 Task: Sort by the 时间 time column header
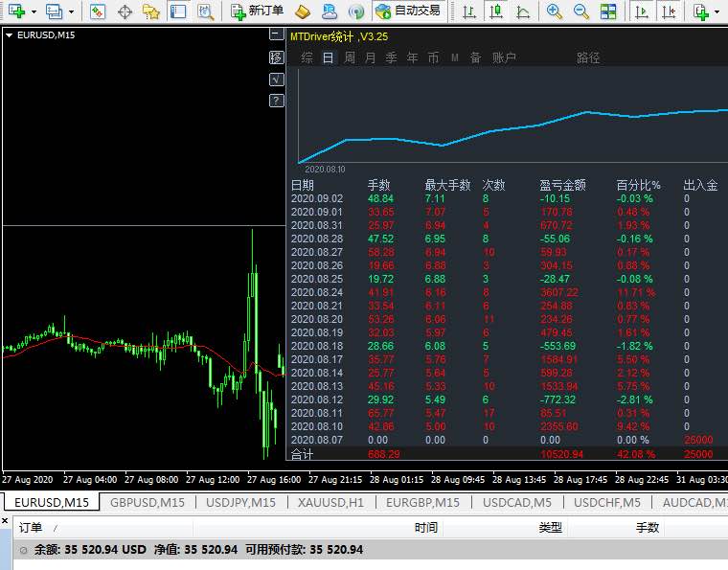click(x=426, y=527)
